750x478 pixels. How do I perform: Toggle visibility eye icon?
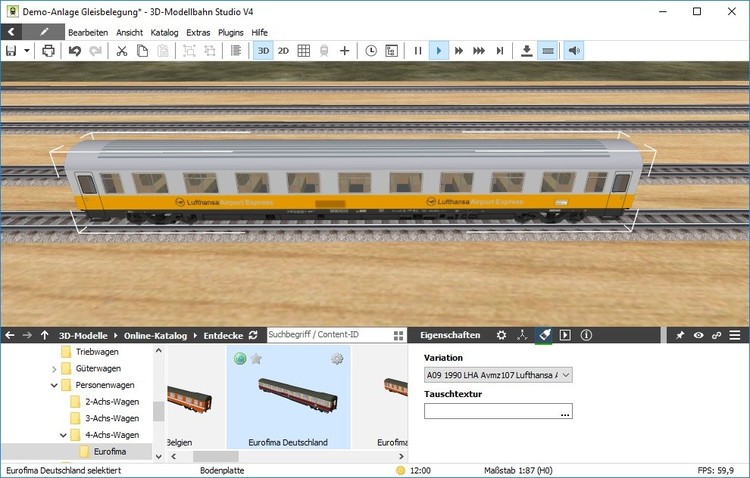pos(698,335)
